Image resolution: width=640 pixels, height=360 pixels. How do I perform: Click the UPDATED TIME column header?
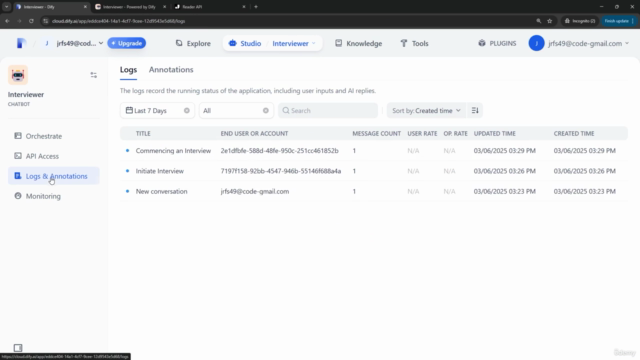494,133
